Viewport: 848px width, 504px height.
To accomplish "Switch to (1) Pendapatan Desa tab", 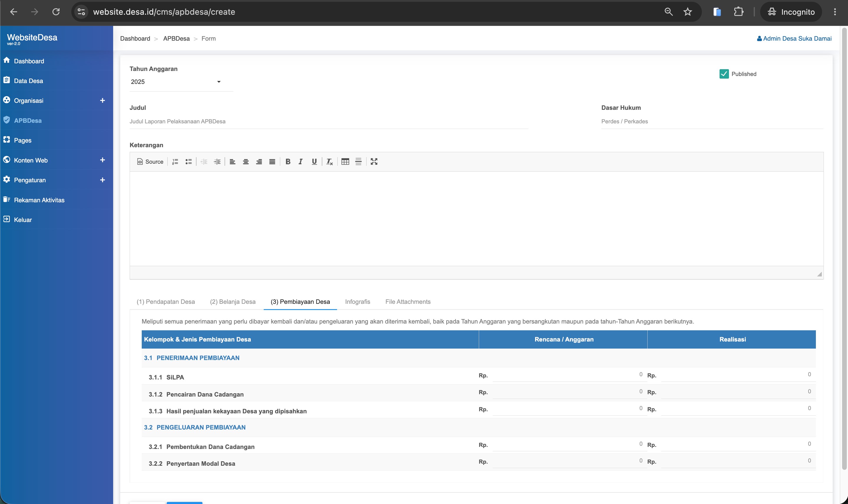I will pyautogui.click(x=166, y=301).
